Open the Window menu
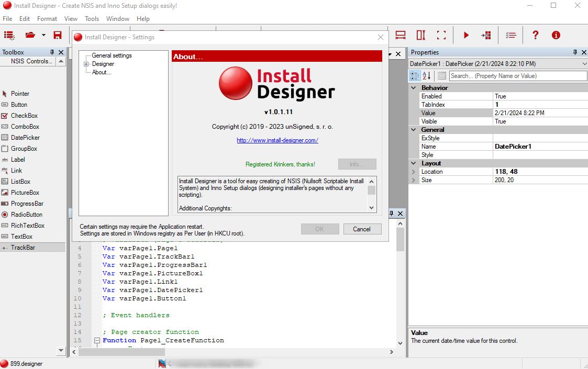This screenshot has height=369, width=588. point(117,19)
